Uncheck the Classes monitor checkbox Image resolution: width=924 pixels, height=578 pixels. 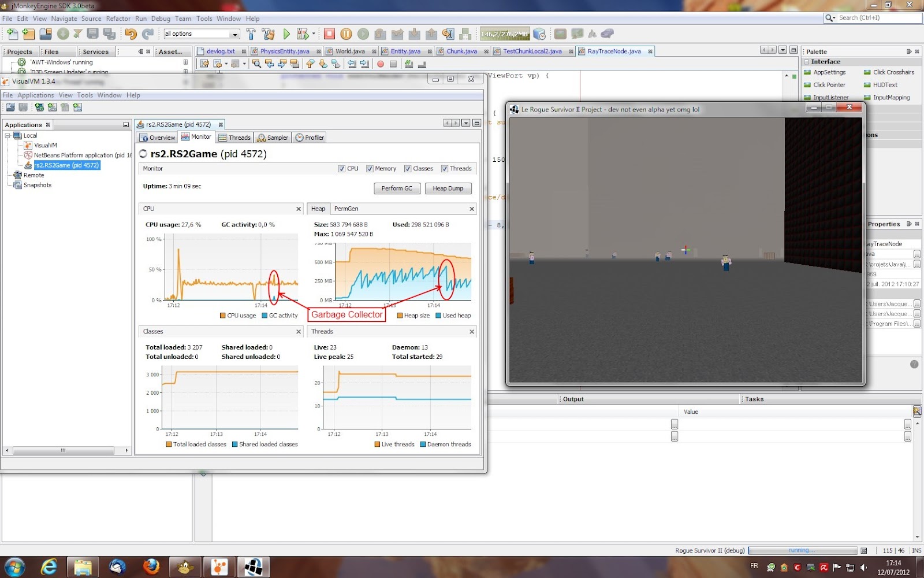click(x=408, y=169)
